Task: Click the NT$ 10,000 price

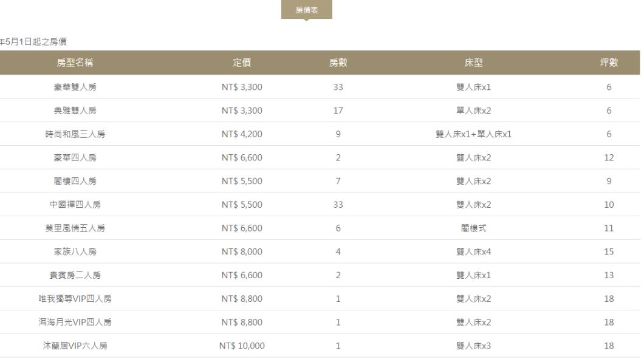Action: [242, 346]
